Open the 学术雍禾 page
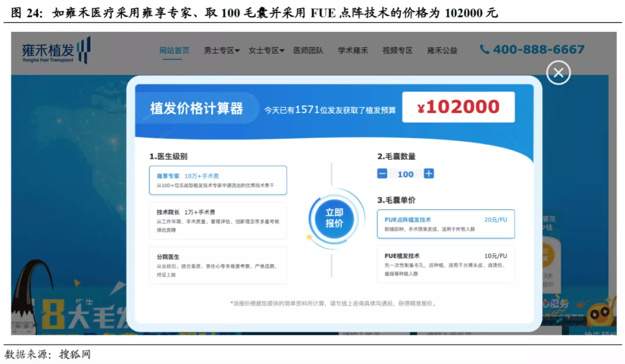The height and width of the screenshot is (364, 625). 353,50
